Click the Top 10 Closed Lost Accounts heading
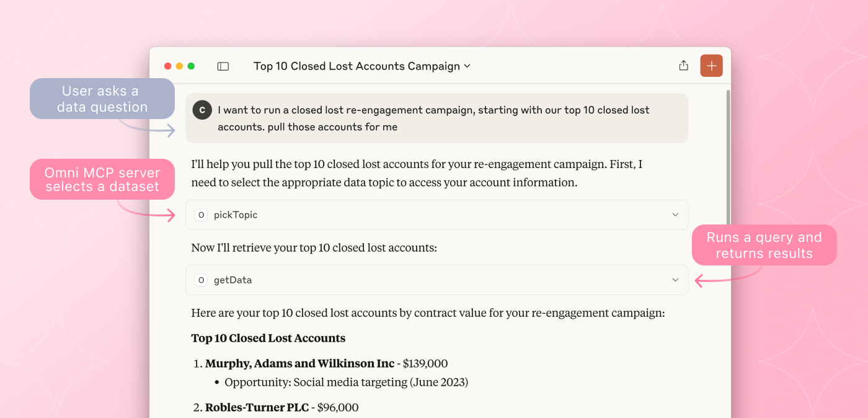868x418 pixels. point(268,338)
